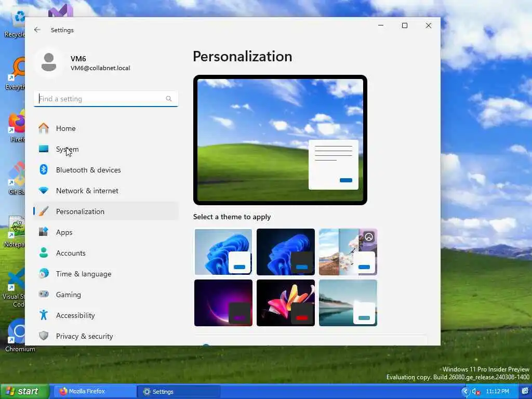The width and height of the screenshot is (532, 399).
Task: Click the muted volume tray icon
Action: coord(476,392)
